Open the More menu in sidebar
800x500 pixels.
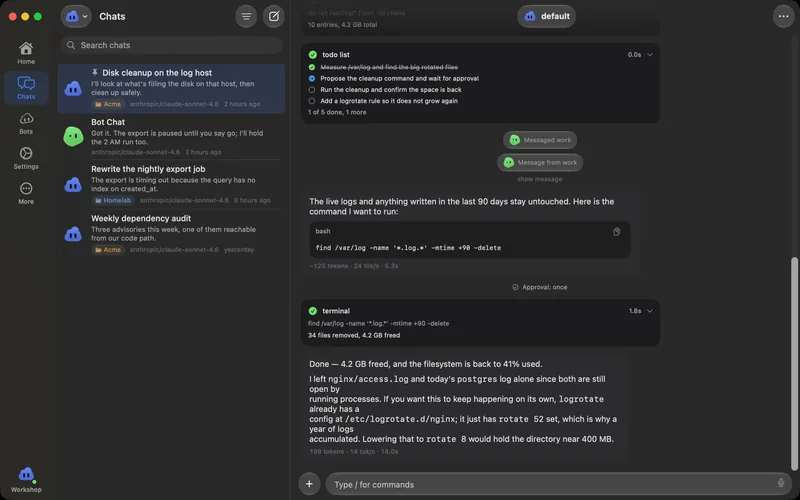(x=26, y=193)
